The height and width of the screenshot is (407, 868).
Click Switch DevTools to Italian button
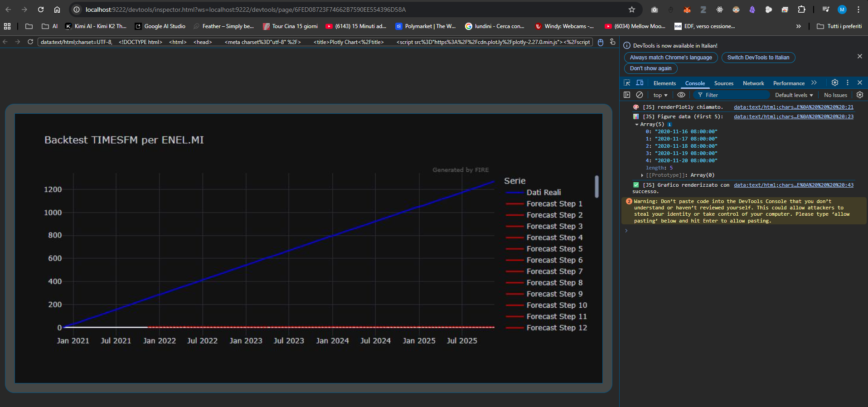[x=758, y=58]
